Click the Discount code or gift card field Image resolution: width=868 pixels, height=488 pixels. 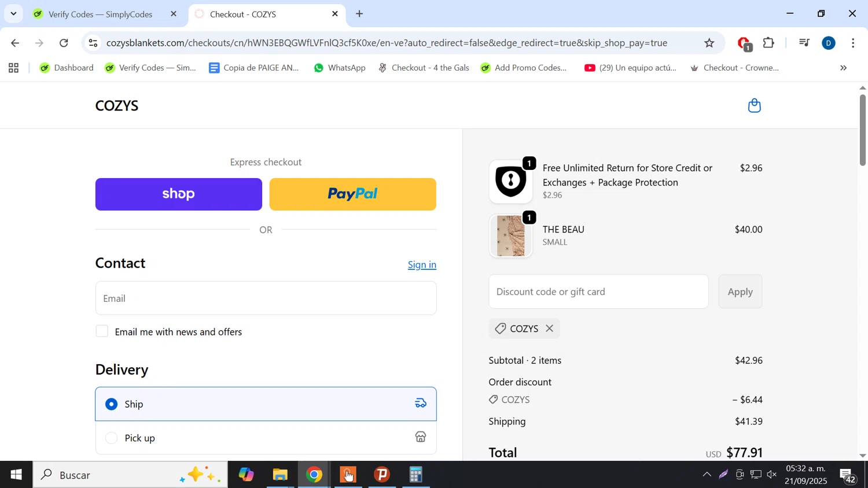tap(598, 291)
